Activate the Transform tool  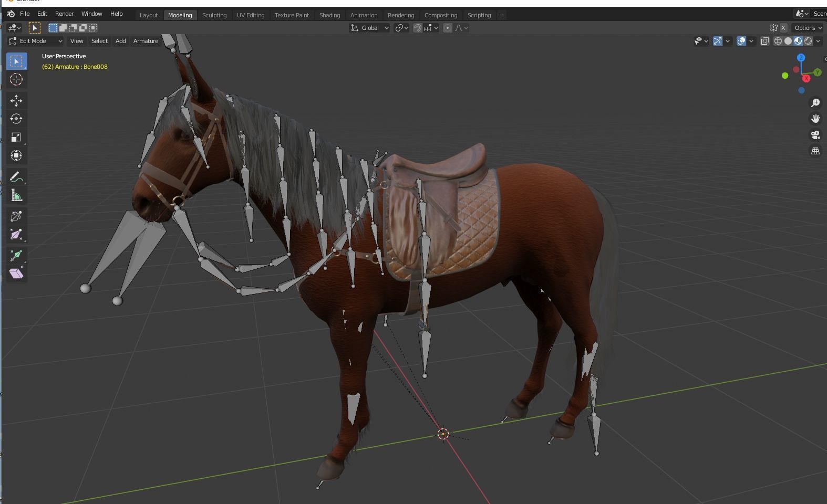click(x=16, y=155)
